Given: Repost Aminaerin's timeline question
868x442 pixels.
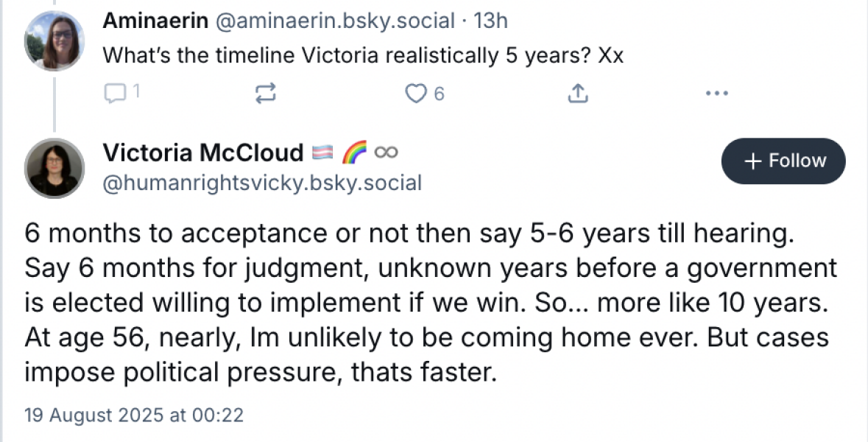Looking at the screenshot, I should 265,94.
